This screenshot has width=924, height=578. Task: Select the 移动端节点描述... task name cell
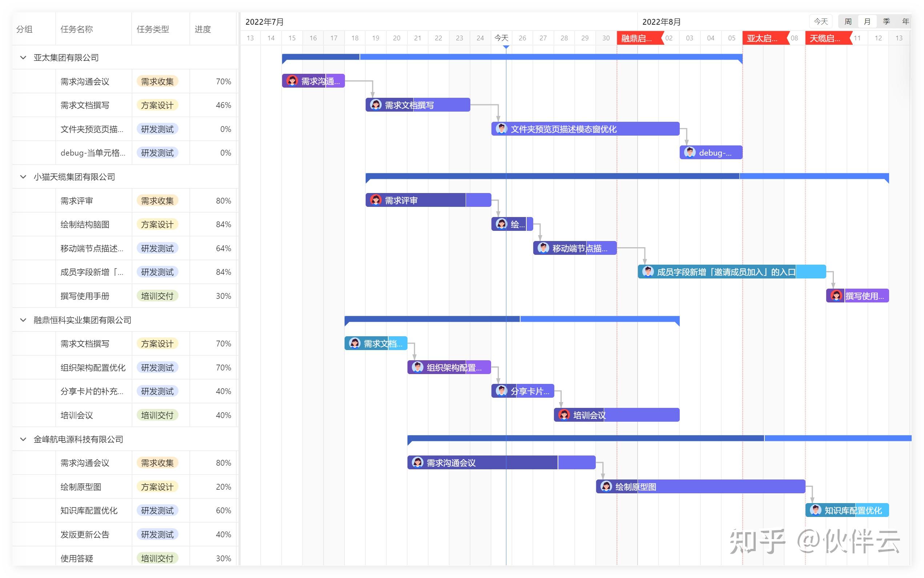pyautogui.click(x=94, y=249)
